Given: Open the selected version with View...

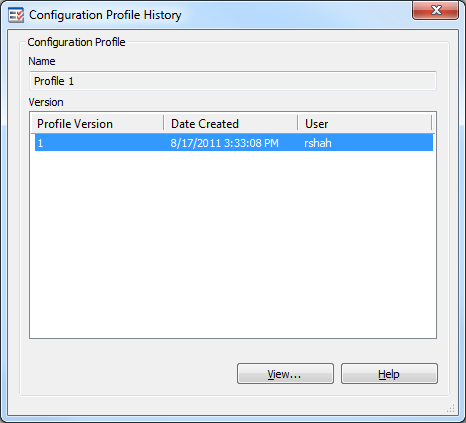Looking at the screenshot, I should click(285, 374).
